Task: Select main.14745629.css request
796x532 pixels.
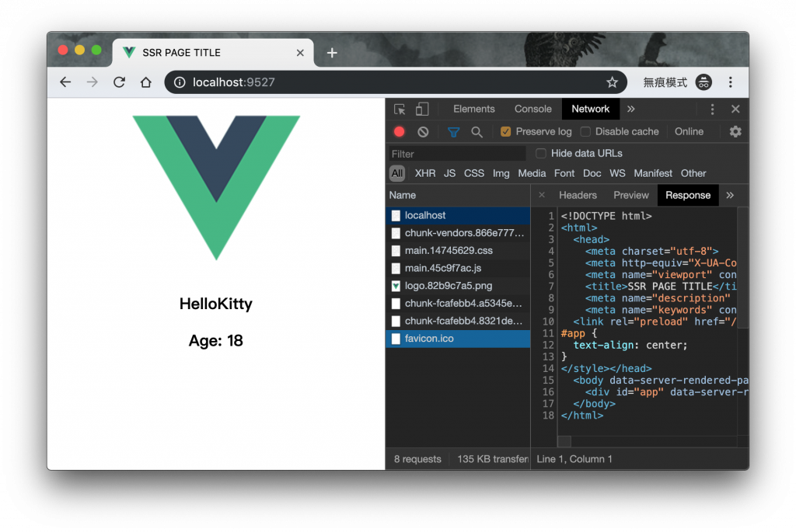Action: click(458, 251)
